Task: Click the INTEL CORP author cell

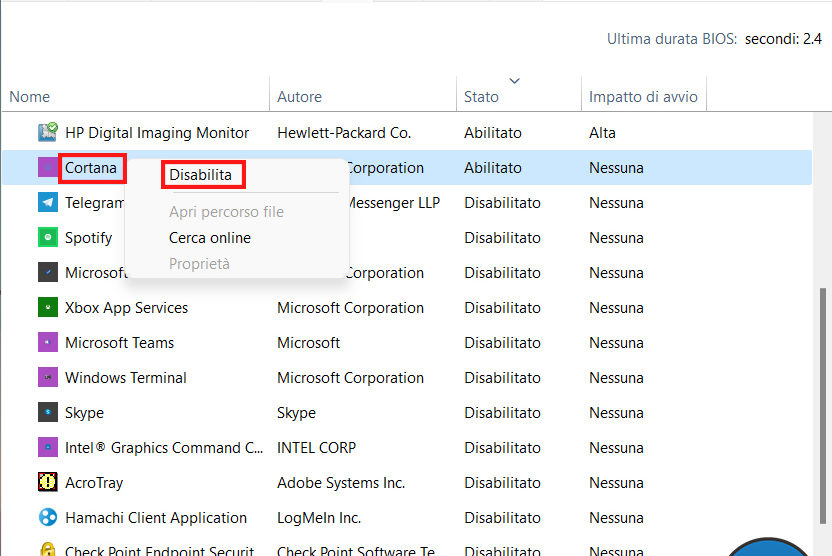Action: 317,448
